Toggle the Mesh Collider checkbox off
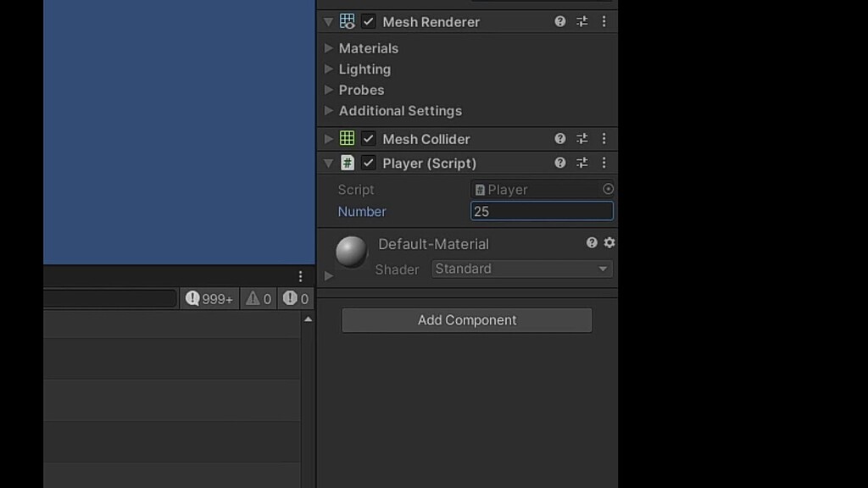868x488 pixels. click(x=370, y=138)
